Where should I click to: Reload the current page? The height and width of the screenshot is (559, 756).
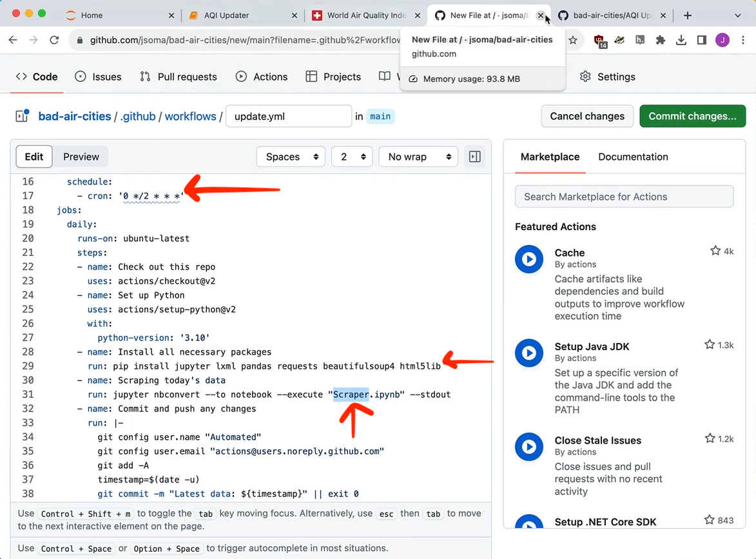pyautogui.click(x=54, y=40)
